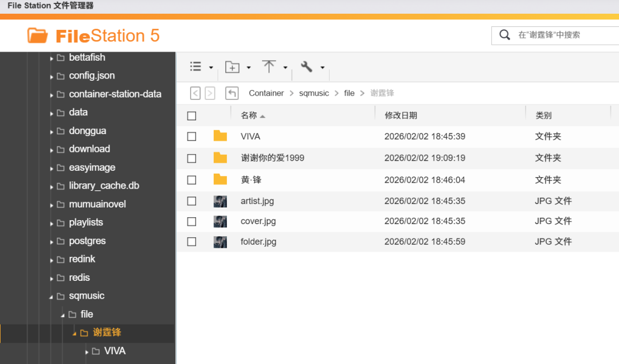This screenshot has width=619, height=364.
Task: Toggle the select-all header checkbox
Action: pos(192,116)
